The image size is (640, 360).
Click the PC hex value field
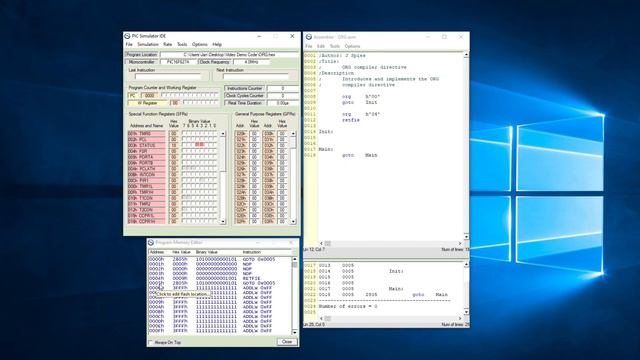click(x=149, y=96)
